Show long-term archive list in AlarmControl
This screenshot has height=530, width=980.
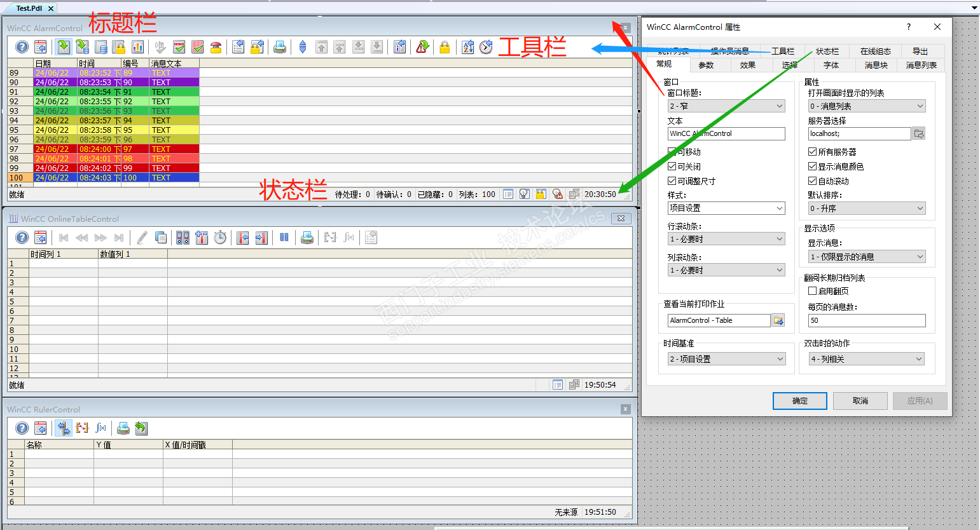point(100,47)
